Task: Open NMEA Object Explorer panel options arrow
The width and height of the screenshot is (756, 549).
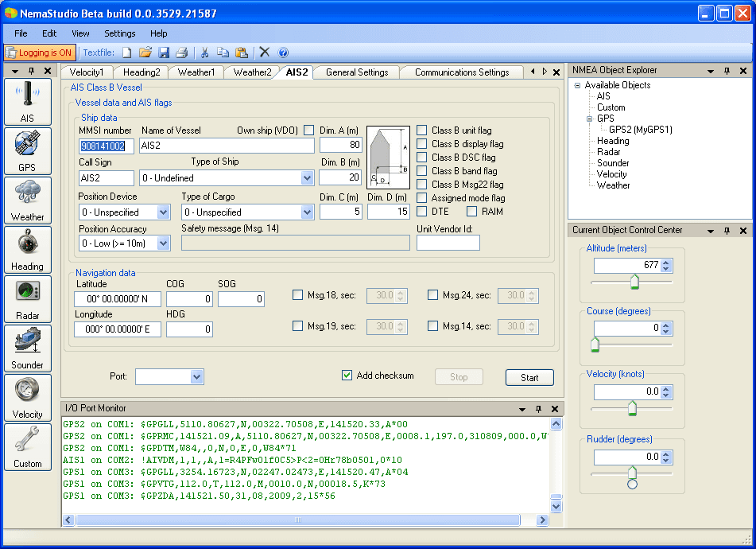Action: coord(711,71)
